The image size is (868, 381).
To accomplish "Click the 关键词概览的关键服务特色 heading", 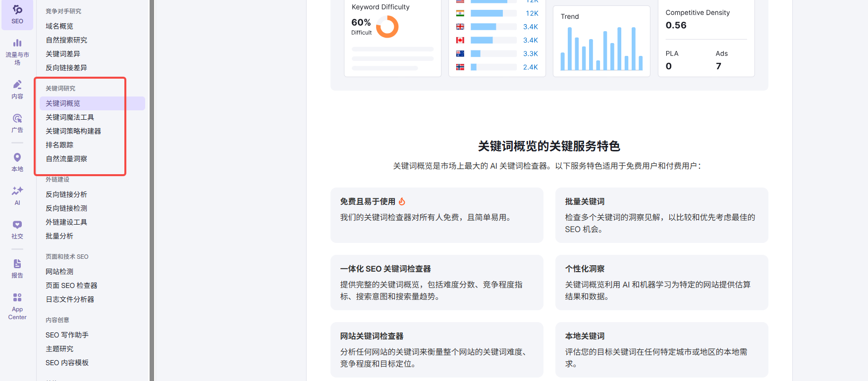I will pyautogui.click(x=549, y=146).
